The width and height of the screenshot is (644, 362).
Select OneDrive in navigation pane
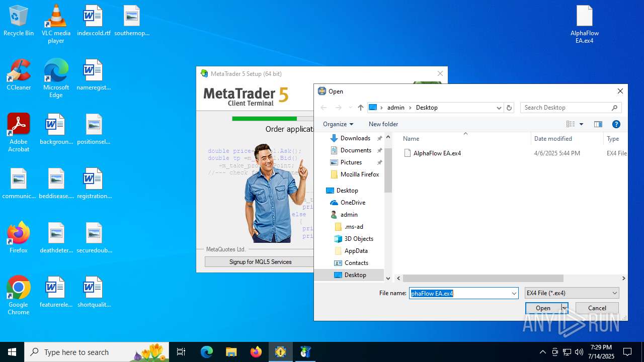353,203
